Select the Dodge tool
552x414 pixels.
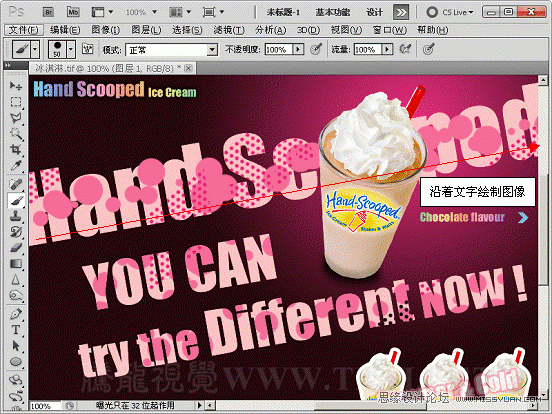pos(15,296)
